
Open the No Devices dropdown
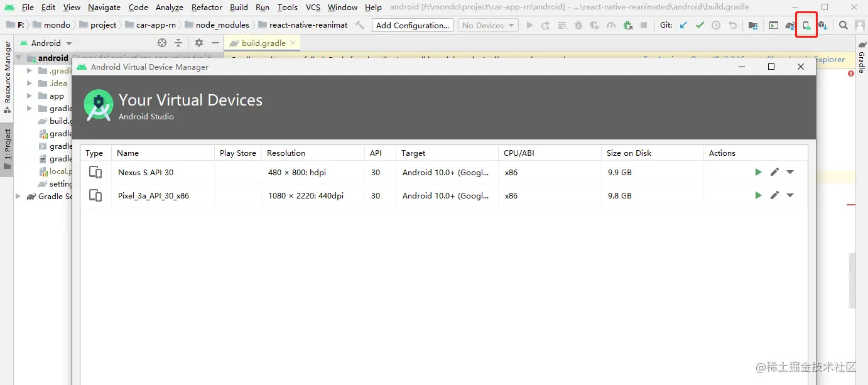(488, 26)
